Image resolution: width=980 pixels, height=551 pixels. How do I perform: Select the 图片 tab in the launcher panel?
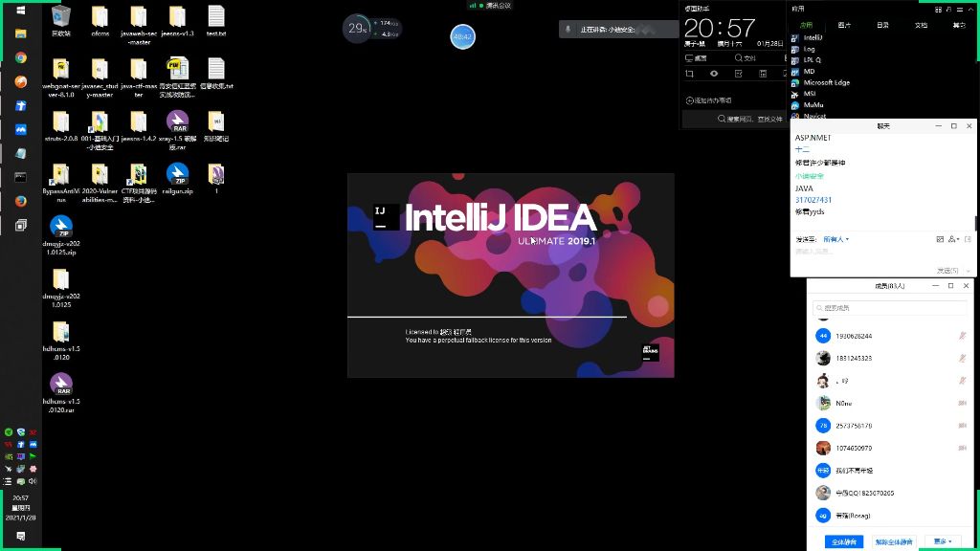point(844,25)
